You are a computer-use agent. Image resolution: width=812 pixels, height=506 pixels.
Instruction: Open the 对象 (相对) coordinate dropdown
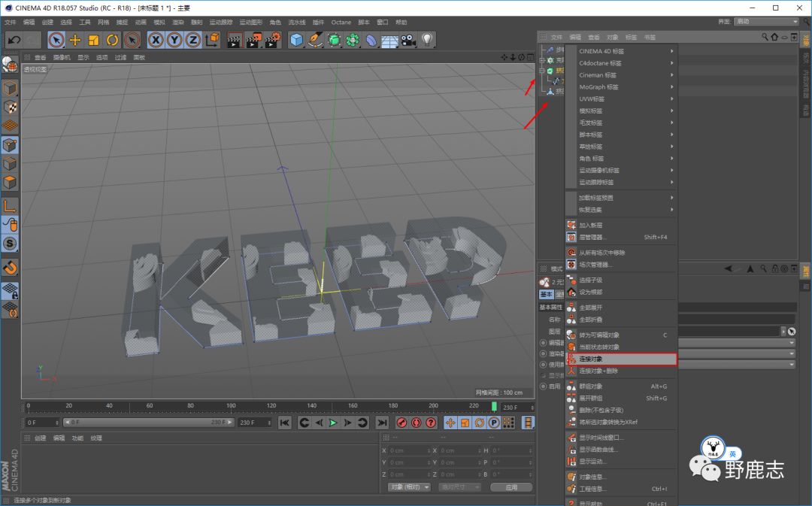410,487
